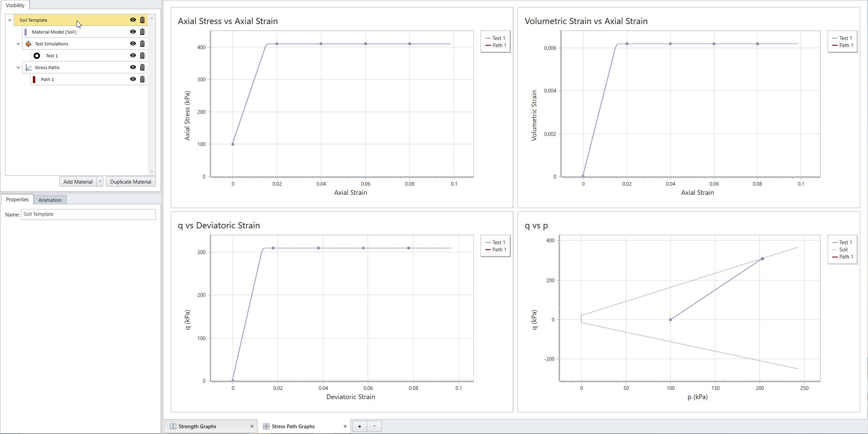Click trash icon next to Path 1
Viewport: 868px width, 434px height.
pyautogui.click(x=142, y=79)
